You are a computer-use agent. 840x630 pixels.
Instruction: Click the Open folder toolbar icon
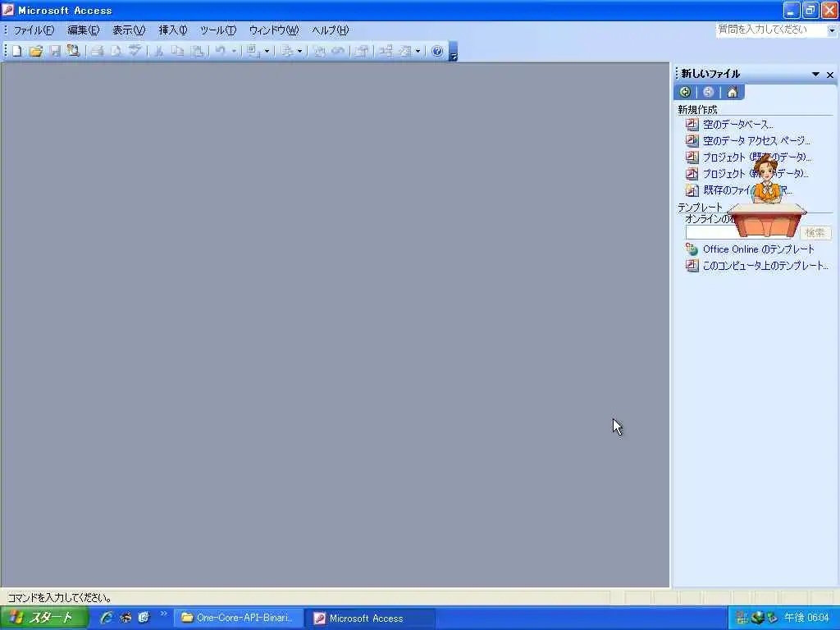click(36, 51)
